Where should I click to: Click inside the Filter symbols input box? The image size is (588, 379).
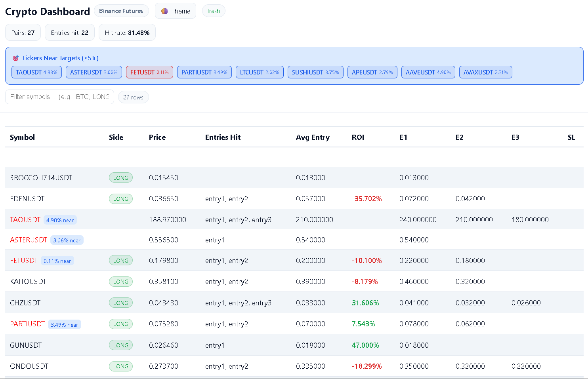click(59, 97)
